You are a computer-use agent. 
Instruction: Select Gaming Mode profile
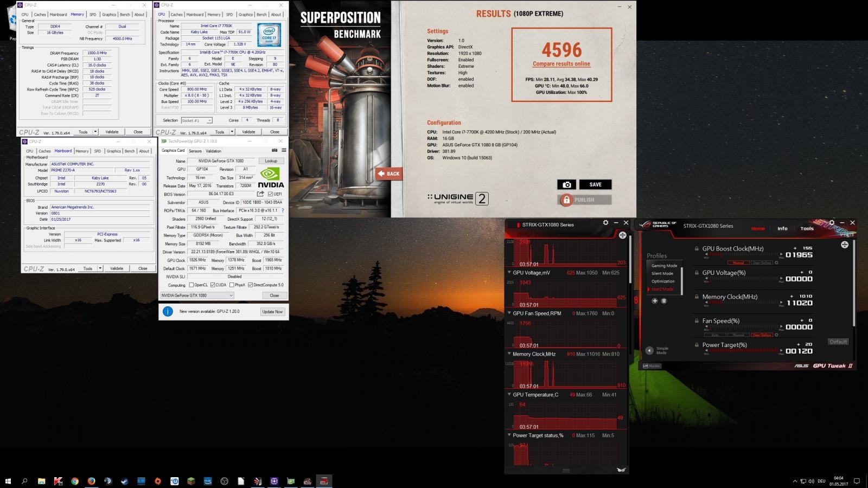(x=664, y=266)
